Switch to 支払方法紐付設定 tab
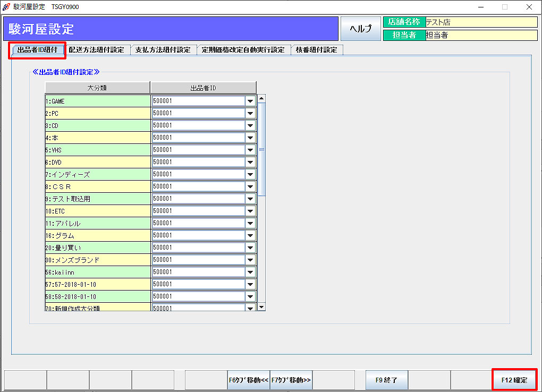 click(163, 50)
